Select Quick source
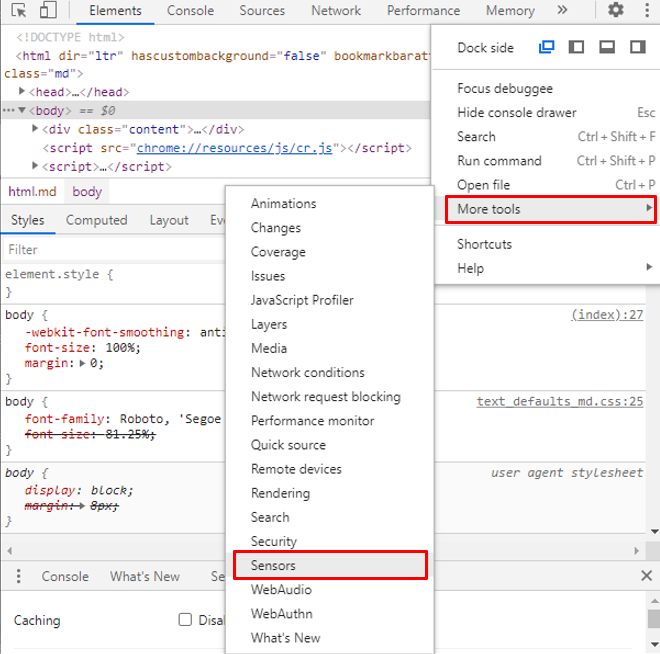The height and width of the screenshot is (654, 660). 330,445
